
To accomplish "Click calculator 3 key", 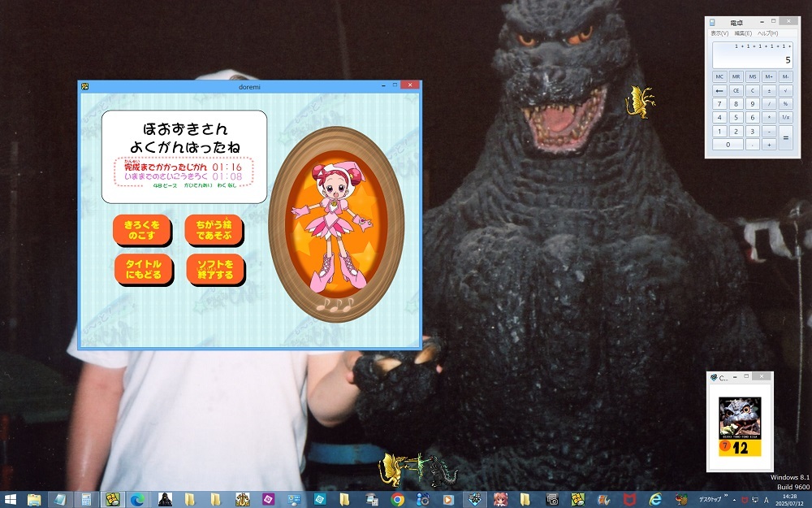I will 753,131.
